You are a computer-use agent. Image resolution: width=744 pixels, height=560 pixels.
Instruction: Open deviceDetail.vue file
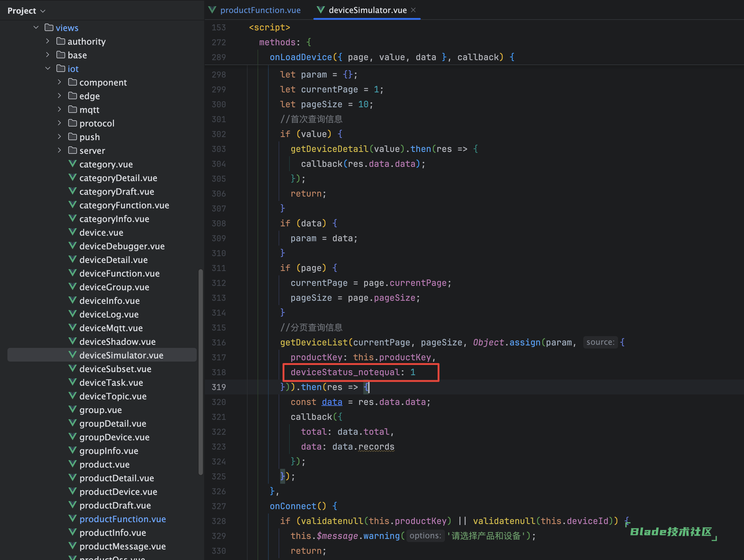(x=113, y=260)
